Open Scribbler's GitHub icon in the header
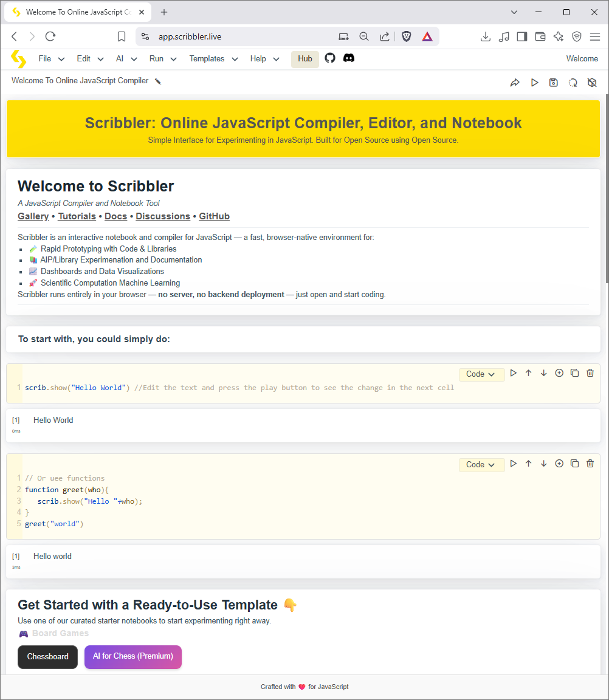 pyautogui.click(x=329, y=58)
